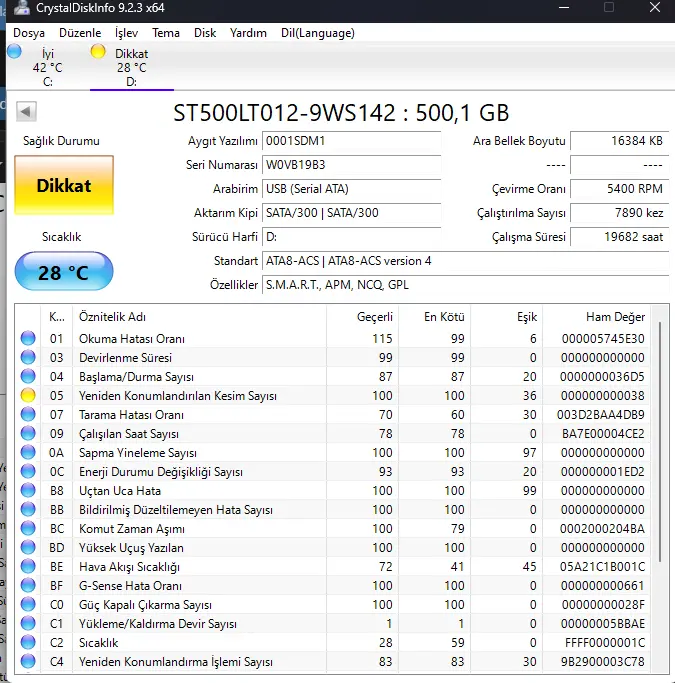Click the Çalışma Süresi value 19682 saat
The width and height of the screenshot is (675, 683).
[x=620, y=237]
